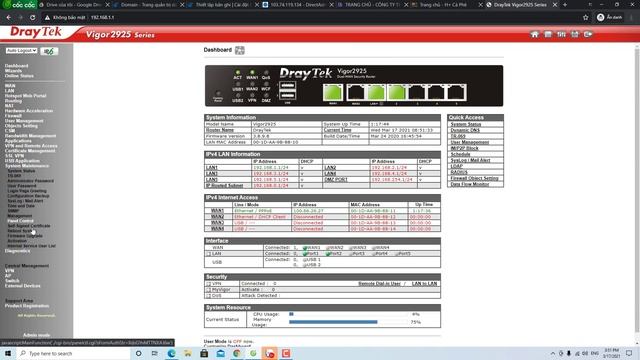Image resolution: width=640 pixels, height=360 pixels.
Task: Expand the WAN menu in sidebar
Action: [10, 86]
